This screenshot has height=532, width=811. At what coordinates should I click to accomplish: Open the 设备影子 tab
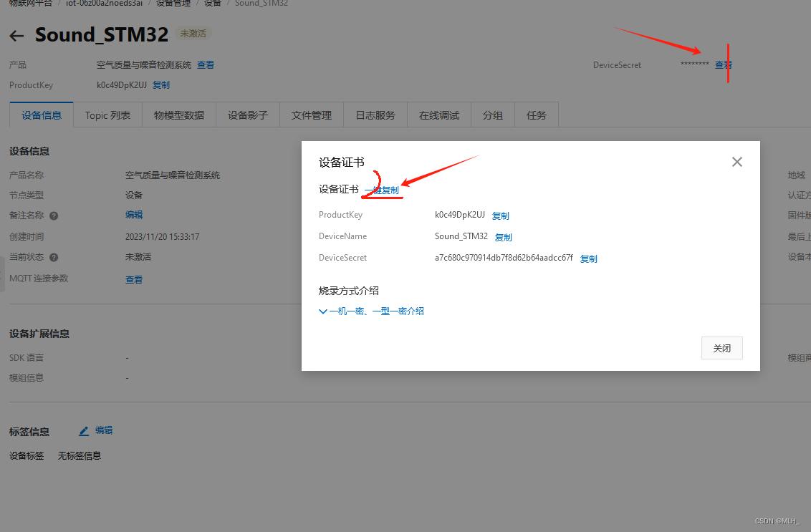248,115
